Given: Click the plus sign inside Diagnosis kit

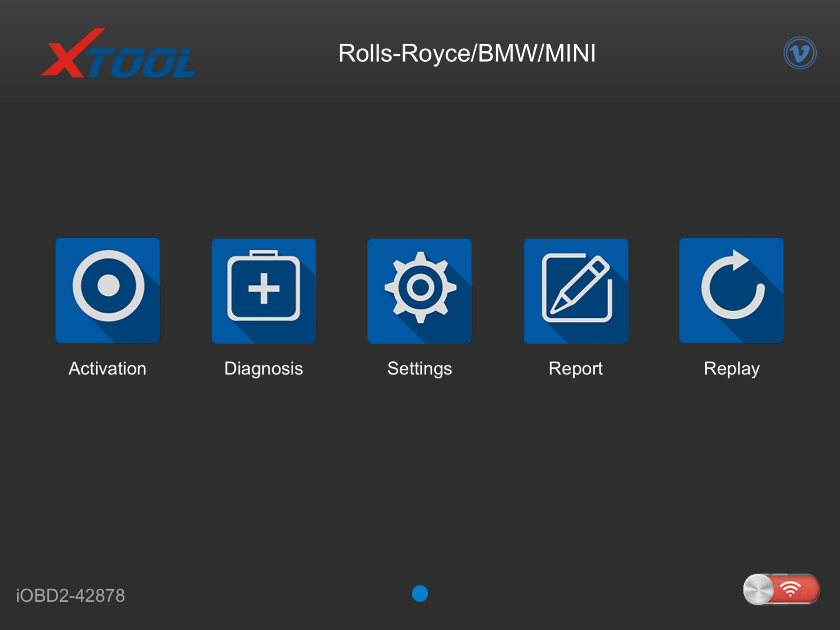Looking at the screenshot, I should pyautogui.click(x=264, y=289).
